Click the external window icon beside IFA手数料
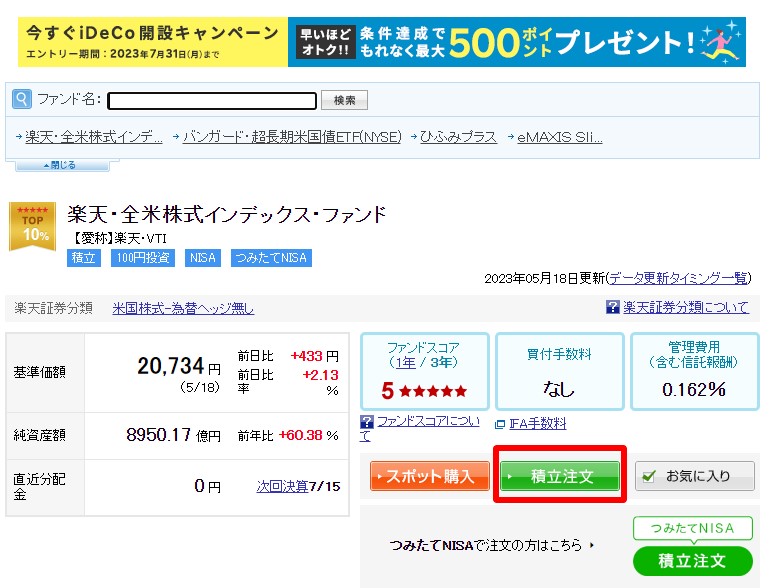Screen dimensions: 769x588 pyautogui.click(x=500, y=424)
